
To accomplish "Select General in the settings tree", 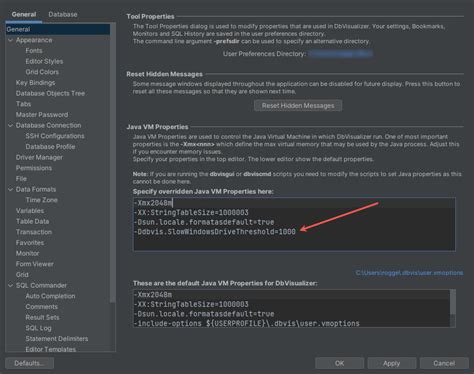I will [x=58, y=29].
